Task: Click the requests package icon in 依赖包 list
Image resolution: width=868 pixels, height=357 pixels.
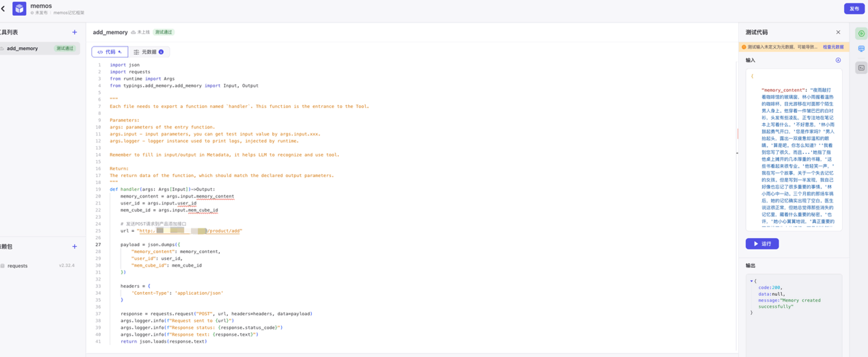Action: coord(3,265)
